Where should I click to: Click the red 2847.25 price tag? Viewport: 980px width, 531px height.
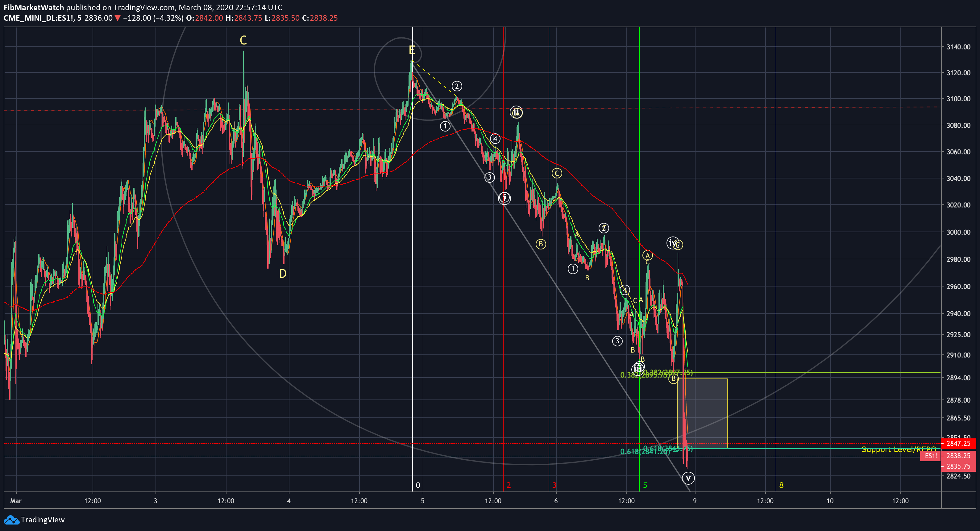958,443
